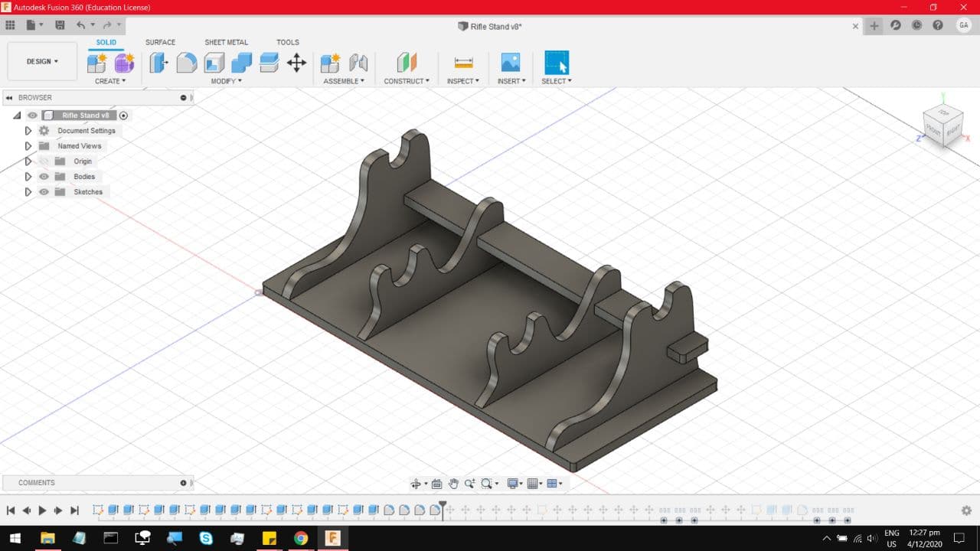The width and height of the screenshot is (980, 551).
Task: Jump timeline to the beginning
Action: pyautogui.click(x=11, y=510)
